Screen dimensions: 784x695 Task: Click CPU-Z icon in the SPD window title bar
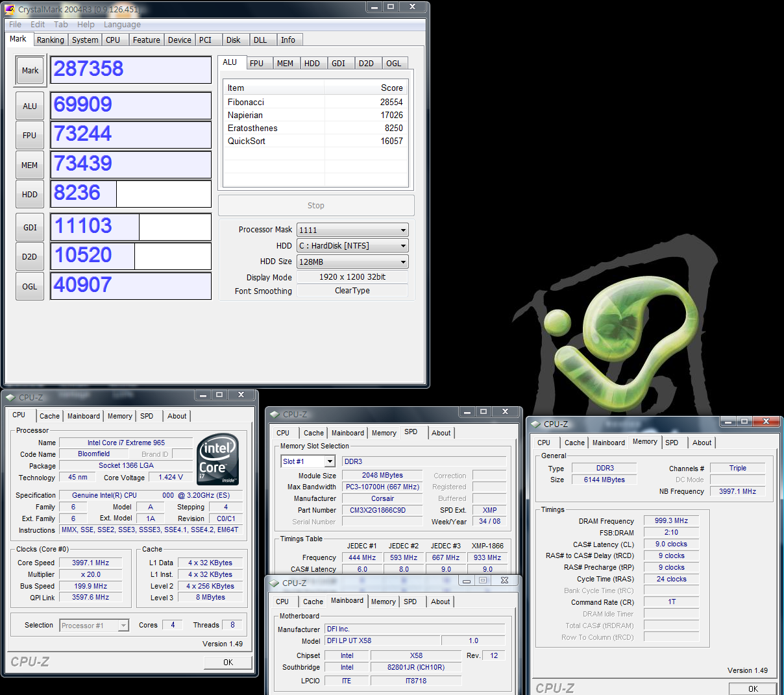click(x=274, y=414)
